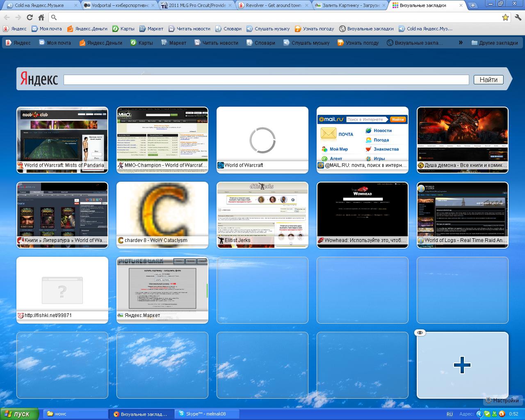
Task: Open the chardev 8 - WoW Cataclysm tile
Action: (x=162, y=215)
